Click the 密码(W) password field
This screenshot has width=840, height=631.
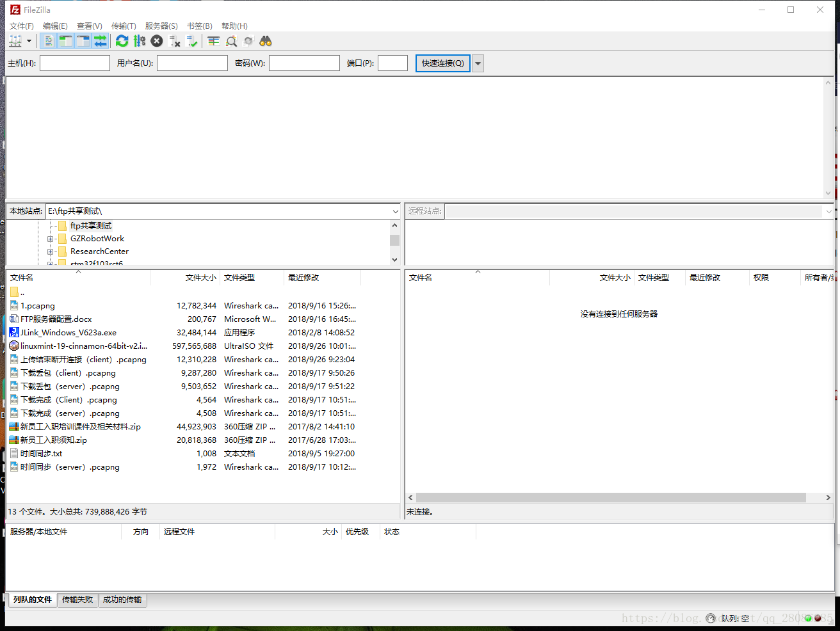click(304, 63)
